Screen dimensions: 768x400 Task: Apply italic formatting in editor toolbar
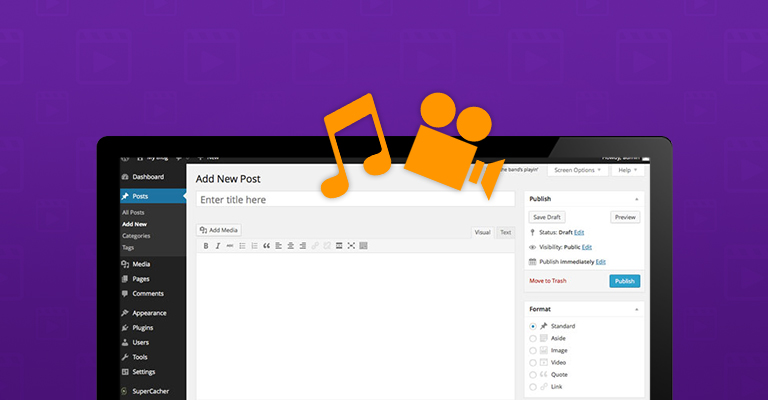(218, 246)
